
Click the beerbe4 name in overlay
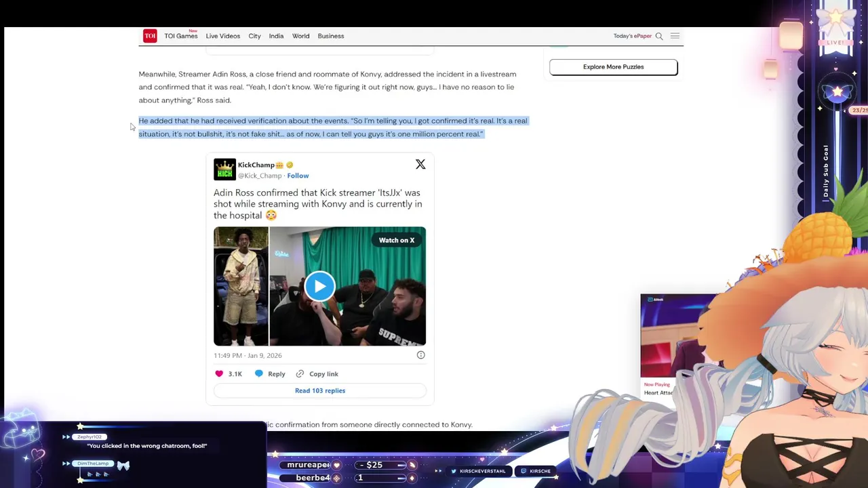(x=313, y=478)
